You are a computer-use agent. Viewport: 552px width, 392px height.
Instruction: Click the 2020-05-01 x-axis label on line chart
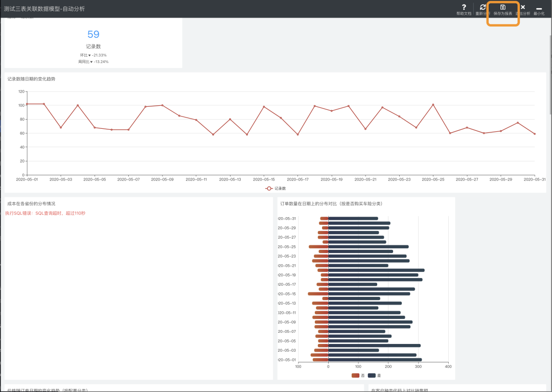[x=27, y=179]
